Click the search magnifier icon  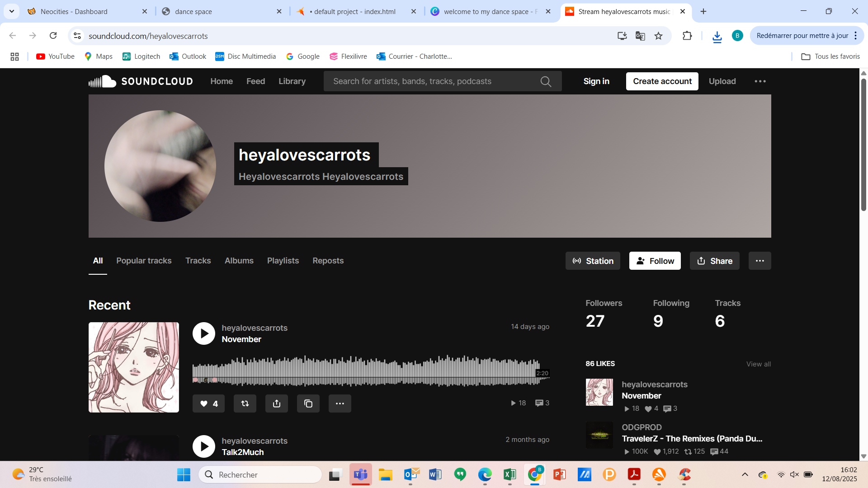point(546,81)
